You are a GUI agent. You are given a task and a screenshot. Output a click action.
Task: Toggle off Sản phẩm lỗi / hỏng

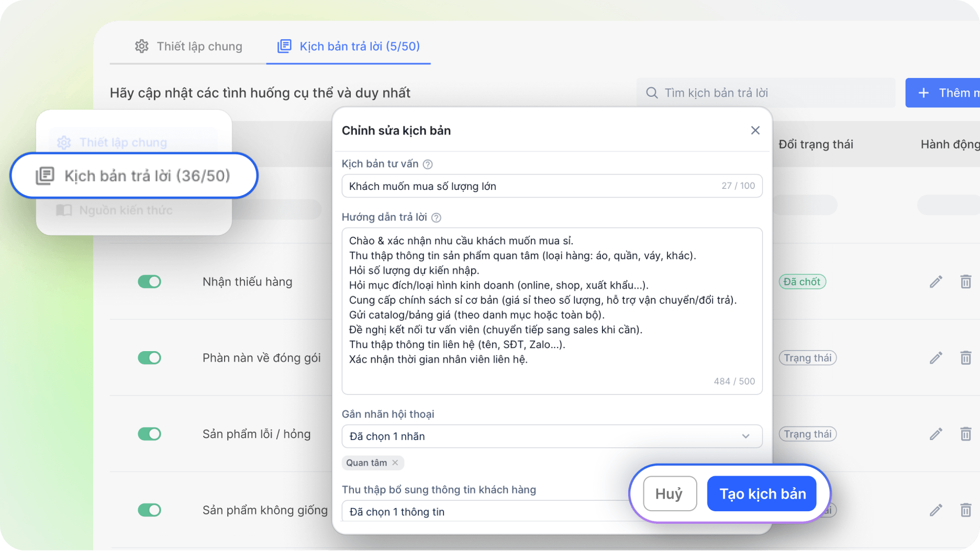tap(150, 434)
